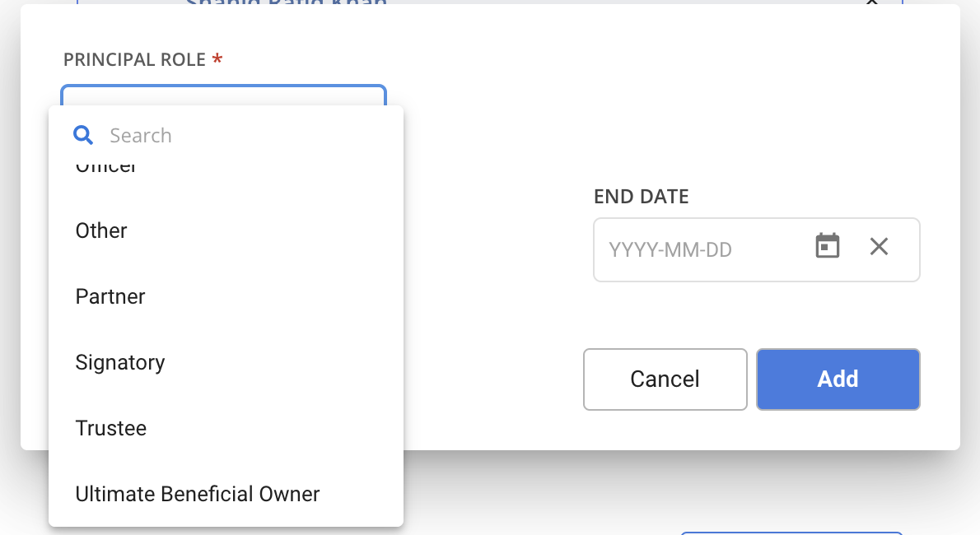Viewport: 980px width, 535px height.
Task: Clear the End Date with the X icon
Action: point(879,246)
